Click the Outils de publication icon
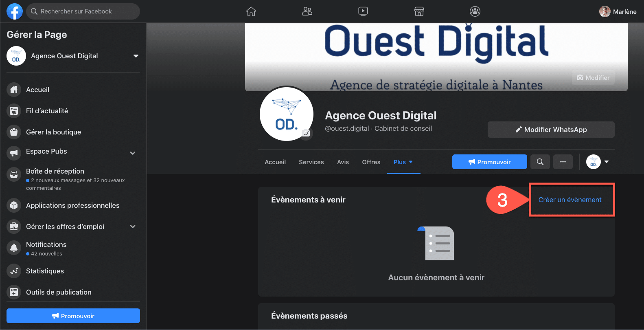The height and width of the screenshot is (330, 644). click(14, 292)
